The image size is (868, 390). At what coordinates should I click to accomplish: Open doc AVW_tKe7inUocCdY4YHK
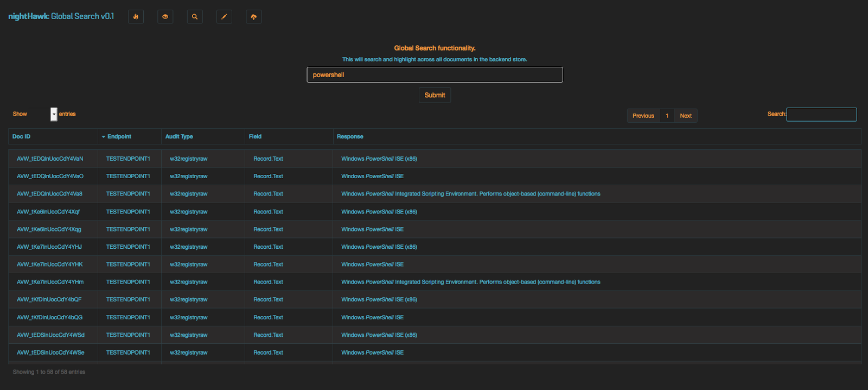coord(50,264)
